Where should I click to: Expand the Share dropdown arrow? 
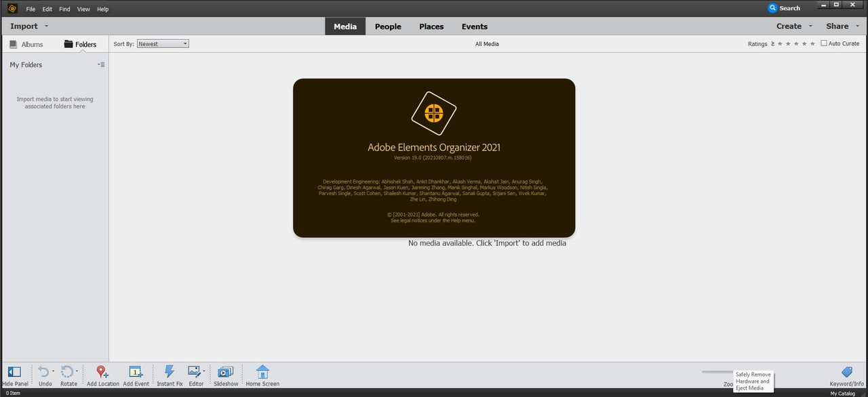(858, 26)
